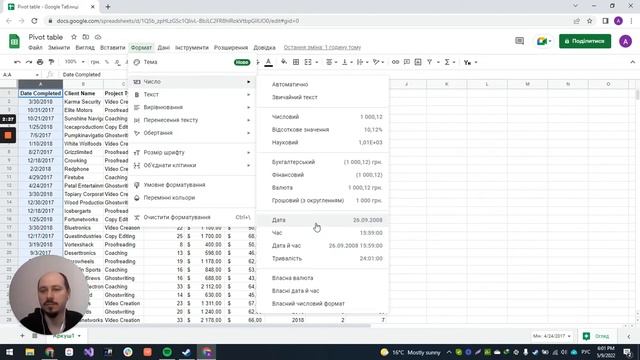
Task: Select Тема in the Format menu
Action: [x=192, y=62]
